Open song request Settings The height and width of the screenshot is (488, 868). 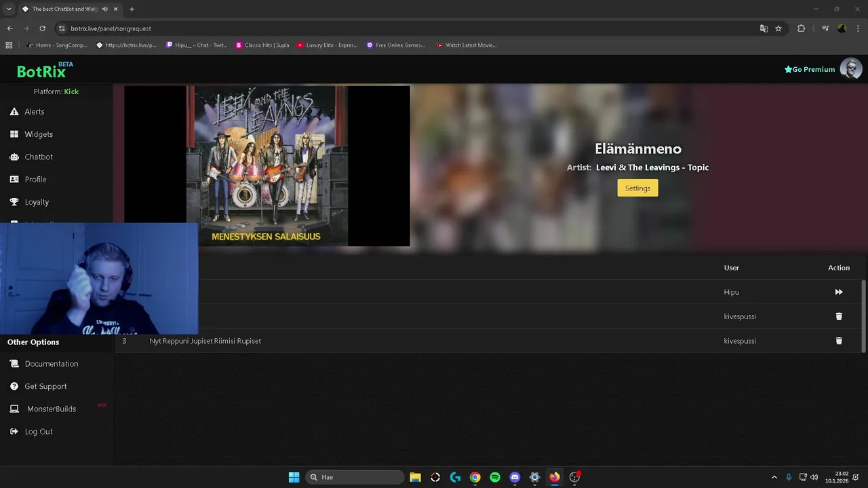click(637, 188)
